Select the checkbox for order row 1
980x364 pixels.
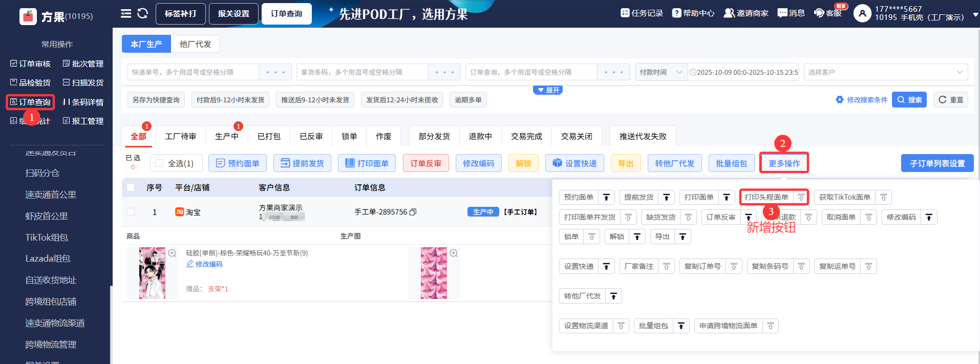(x=131, y=212)
